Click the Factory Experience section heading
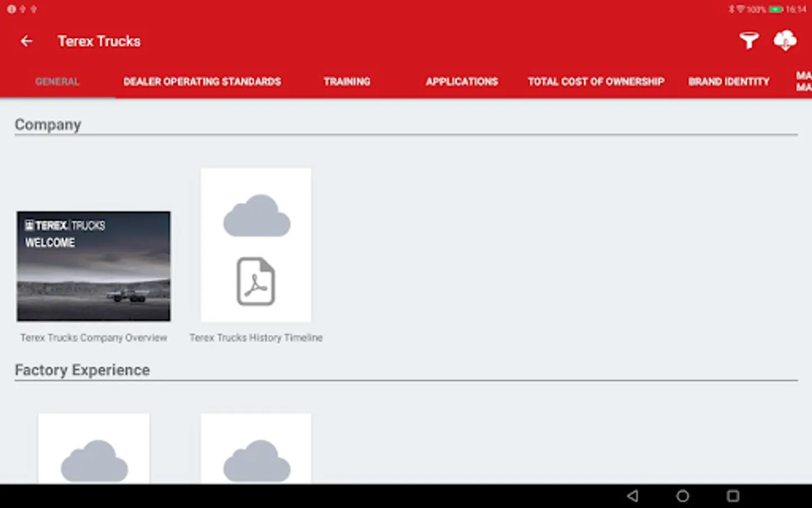The height and width of the screenshot is (508, 812). (x=82, y=370)
